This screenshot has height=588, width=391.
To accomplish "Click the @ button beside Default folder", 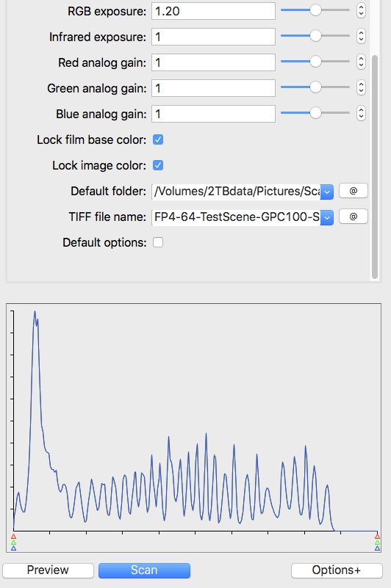I will pos(353,191).
